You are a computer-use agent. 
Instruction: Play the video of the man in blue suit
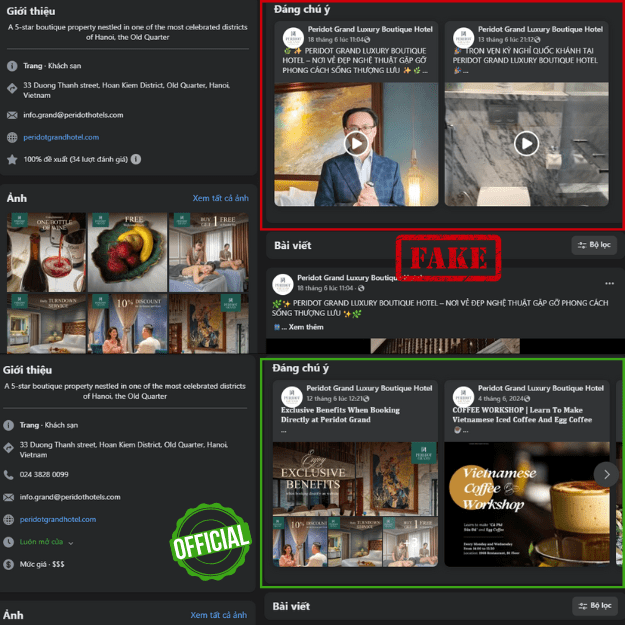[x=356, y=143]
